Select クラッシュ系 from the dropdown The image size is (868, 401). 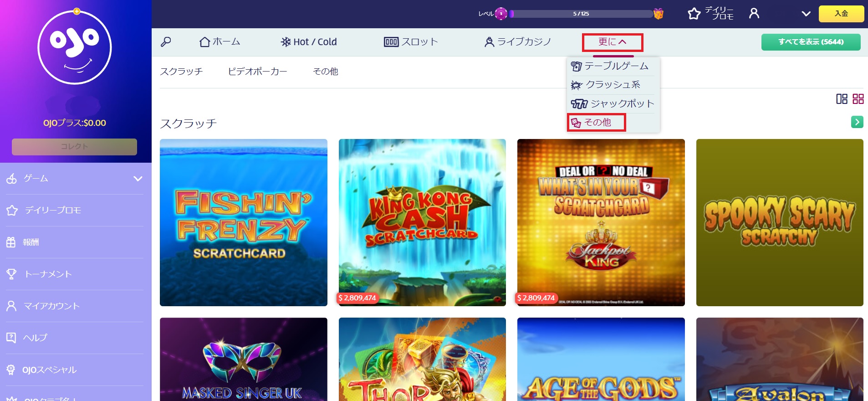click(606, 85)
